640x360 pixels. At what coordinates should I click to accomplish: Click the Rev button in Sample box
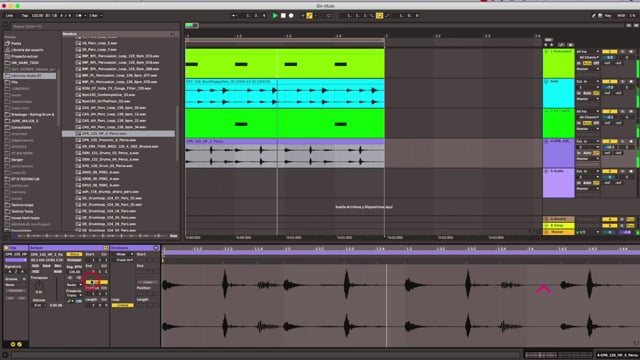tap(57, 266)
